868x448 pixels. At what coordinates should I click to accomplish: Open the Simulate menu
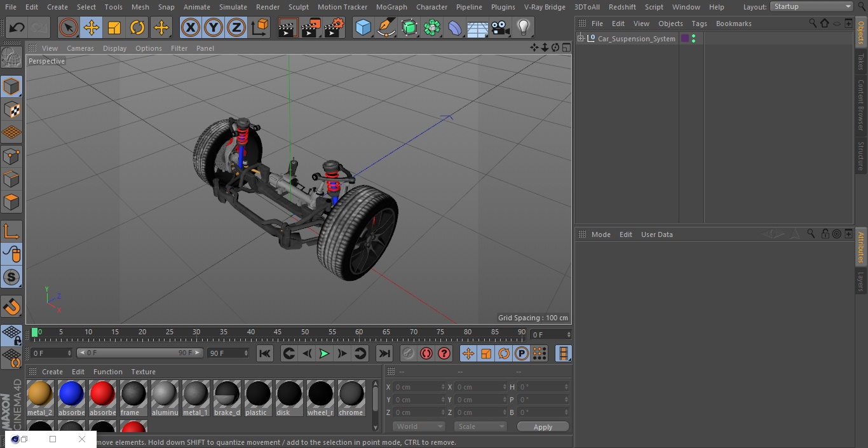(x=233, y=7)
